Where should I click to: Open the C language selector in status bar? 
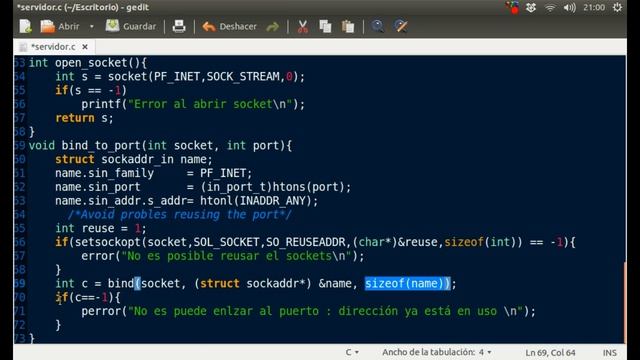point(352,352)
